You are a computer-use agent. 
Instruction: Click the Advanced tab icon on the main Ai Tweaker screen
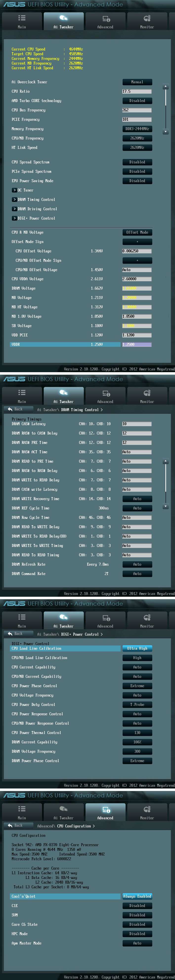tap(106, 18)
